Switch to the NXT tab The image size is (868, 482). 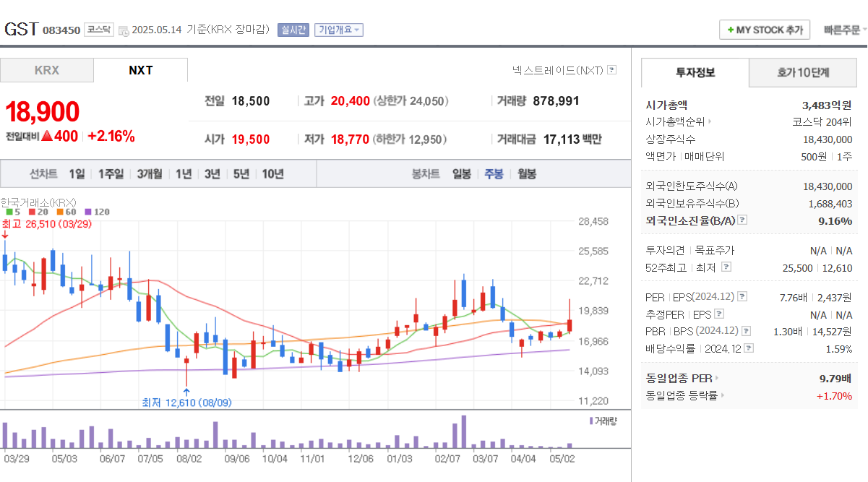pyautogui.click(x=141, y=70)
